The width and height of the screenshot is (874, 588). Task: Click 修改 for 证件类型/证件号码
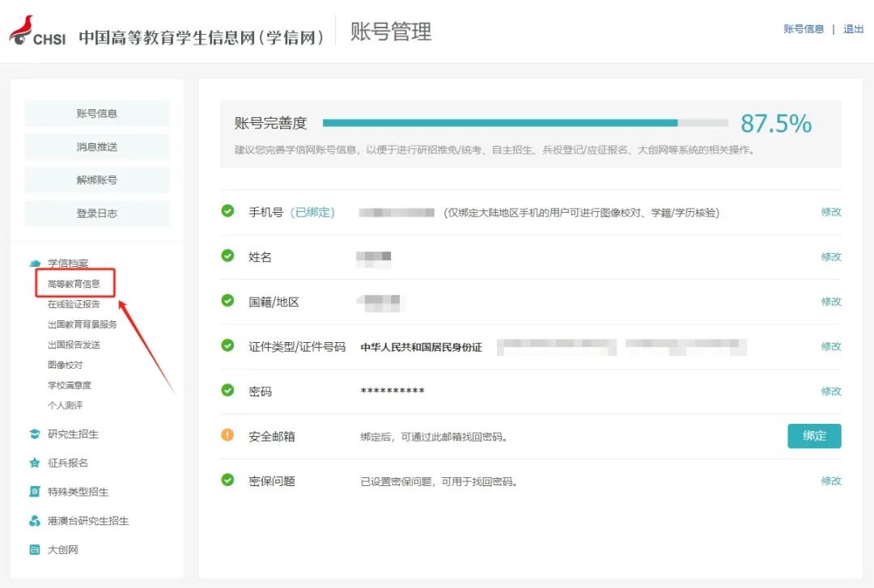831,346
